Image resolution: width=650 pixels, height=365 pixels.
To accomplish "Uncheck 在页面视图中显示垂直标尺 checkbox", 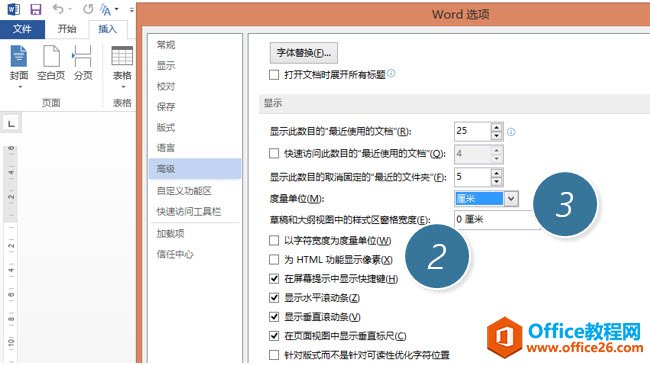I will pyautogui.click(x=274, y=336).
